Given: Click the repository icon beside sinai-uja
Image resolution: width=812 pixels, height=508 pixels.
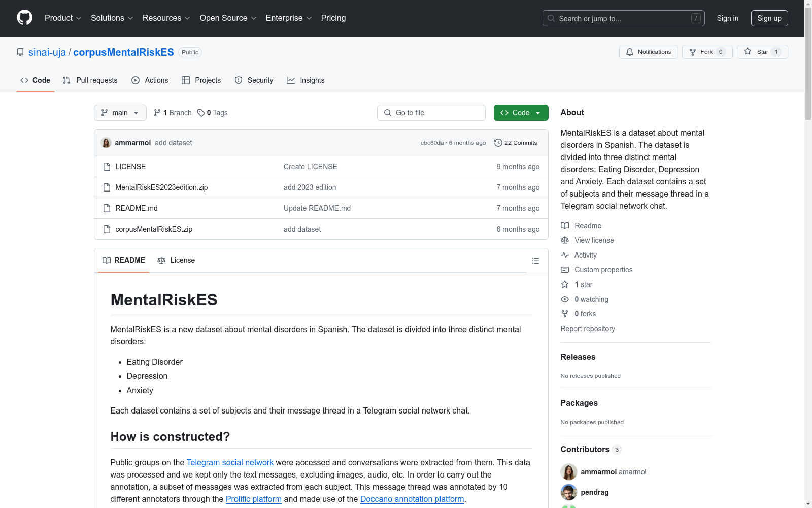Looking at the screenshot, I should point(20,52).
